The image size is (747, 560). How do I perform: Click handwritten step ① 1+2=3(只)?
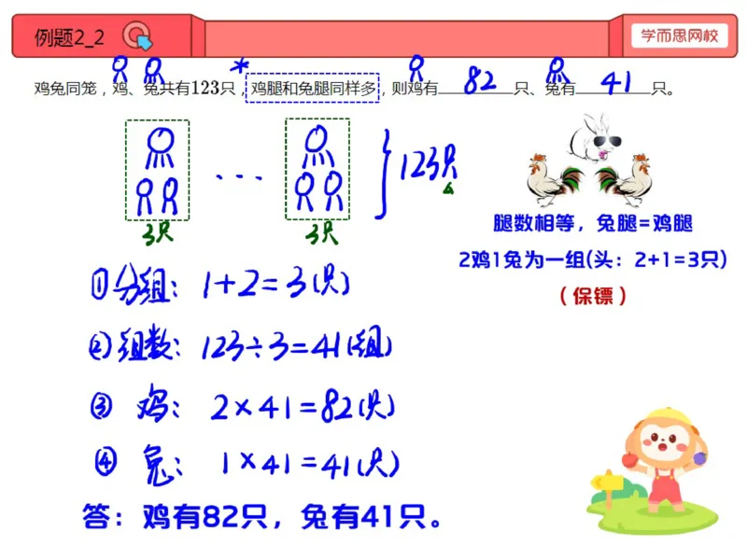click(220, 284)
